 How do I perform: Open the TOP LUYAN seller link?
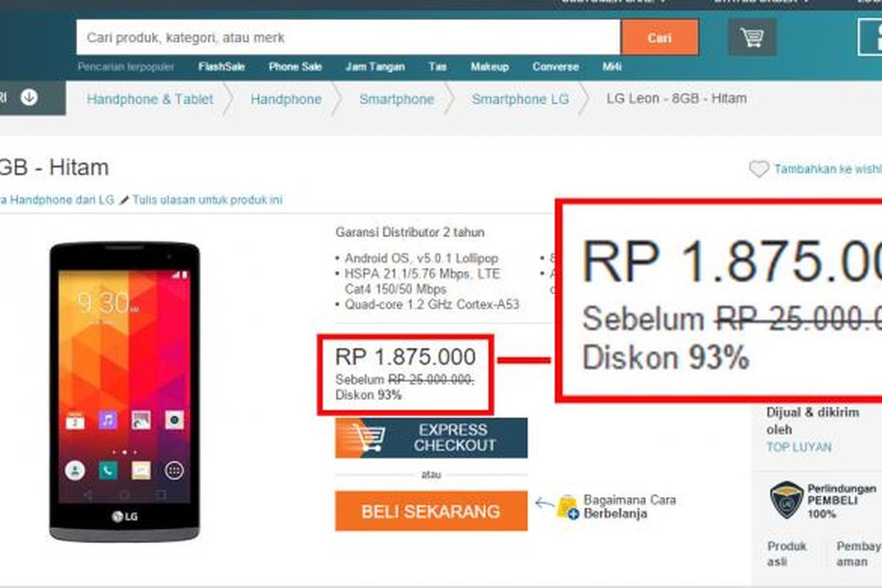[799, 447]
